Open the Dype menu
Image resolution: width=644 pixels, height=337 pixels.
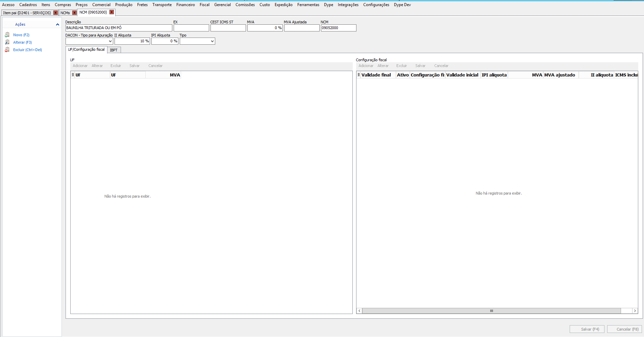(328, 5)
